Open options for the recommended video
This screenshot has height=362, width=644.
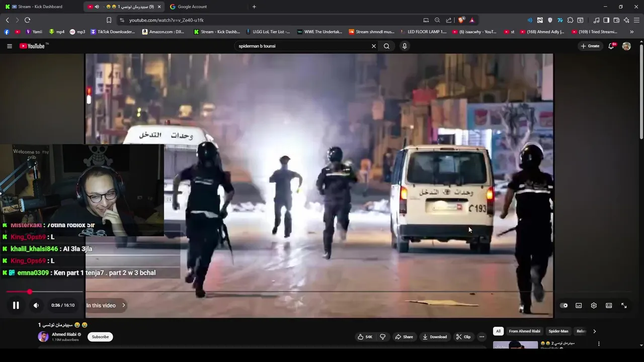click(599, 344)
